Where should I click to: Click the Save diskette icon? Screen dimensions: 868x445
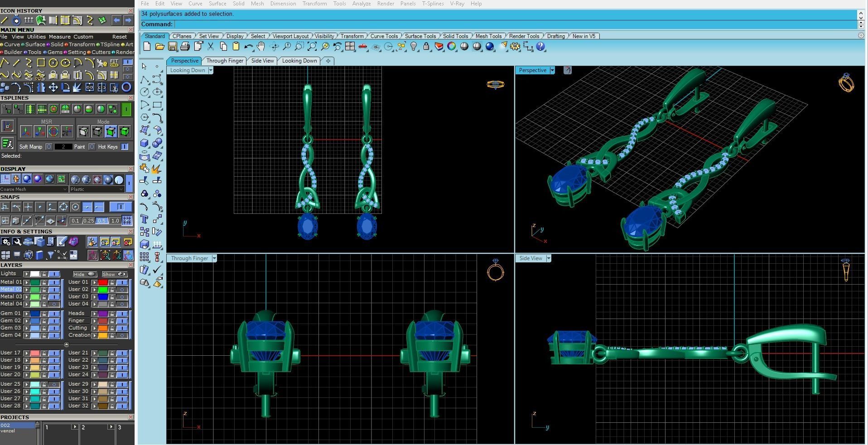click(x=172, y=46)
